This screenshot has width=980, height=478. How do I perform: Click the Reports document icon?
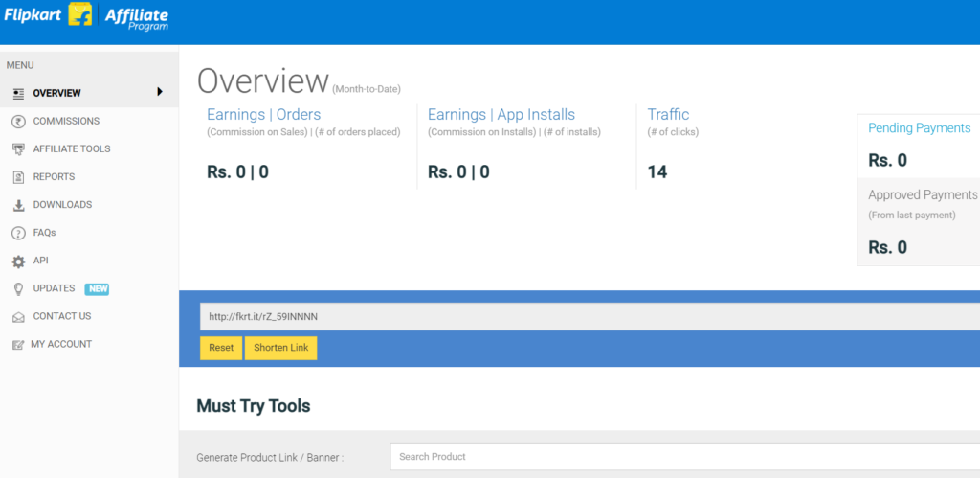click(19, 177)
